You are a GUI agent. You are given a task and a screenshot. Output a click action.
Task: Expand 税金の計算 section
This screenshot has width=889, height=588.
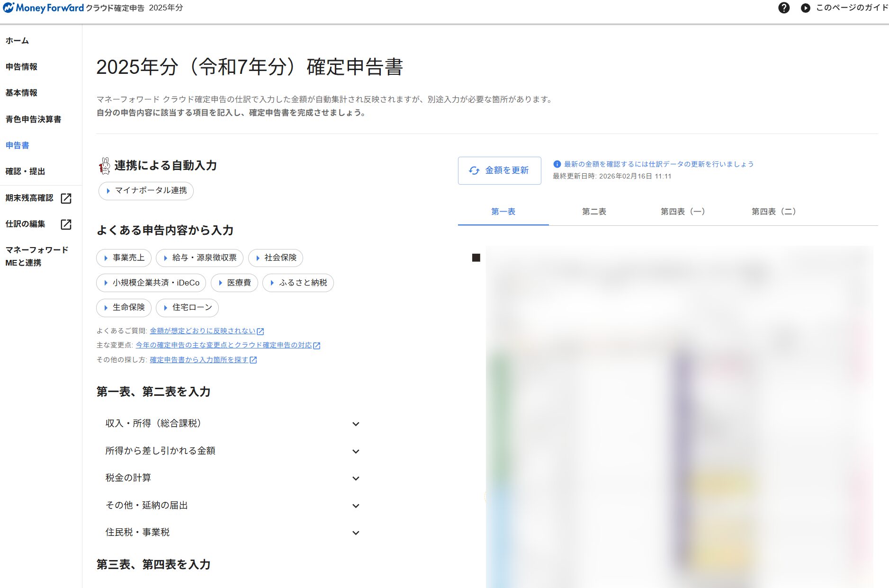356,479
